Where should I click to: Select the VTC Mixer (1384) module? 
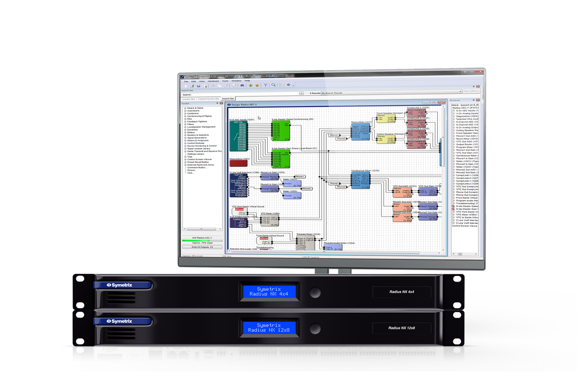(x=271, y=221)
